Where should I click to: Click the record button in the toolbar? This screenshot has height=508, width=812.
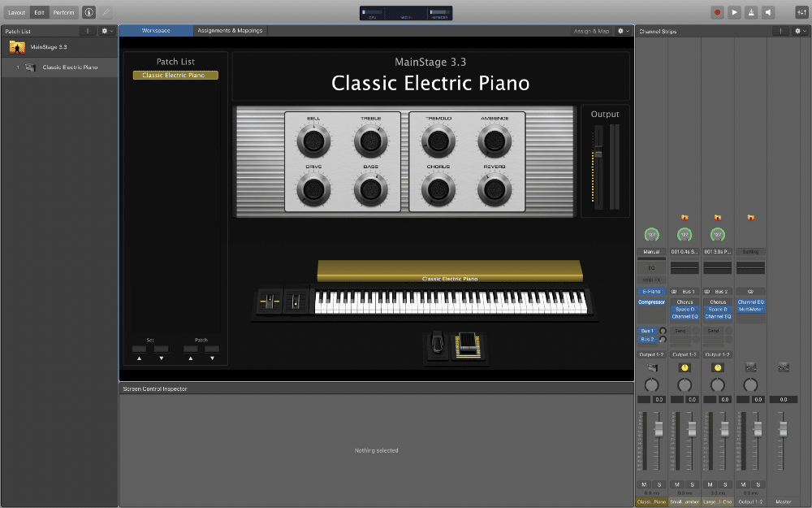tap(717, 12)
